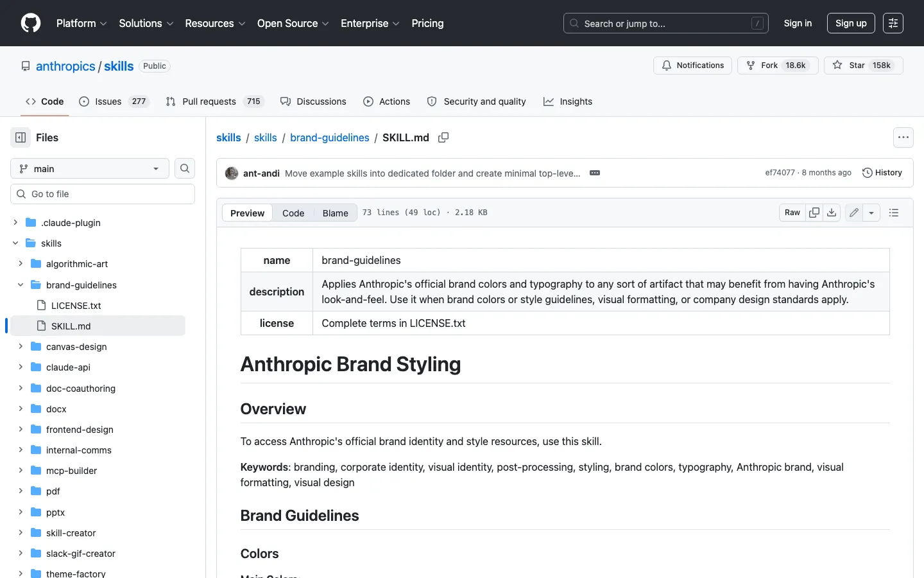
Task: Open the Resources menu
Action: tap(215, 23)
